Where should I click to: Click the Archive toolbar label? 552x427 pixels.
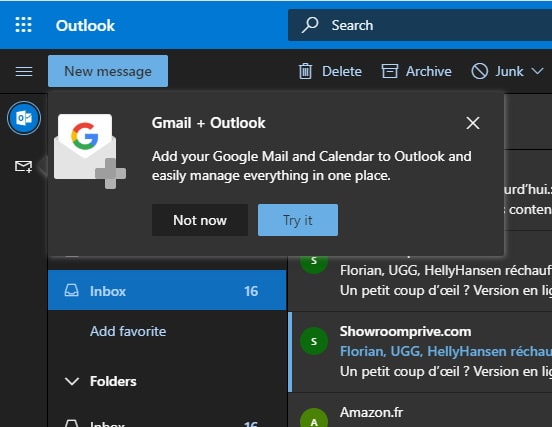[428, 71]
